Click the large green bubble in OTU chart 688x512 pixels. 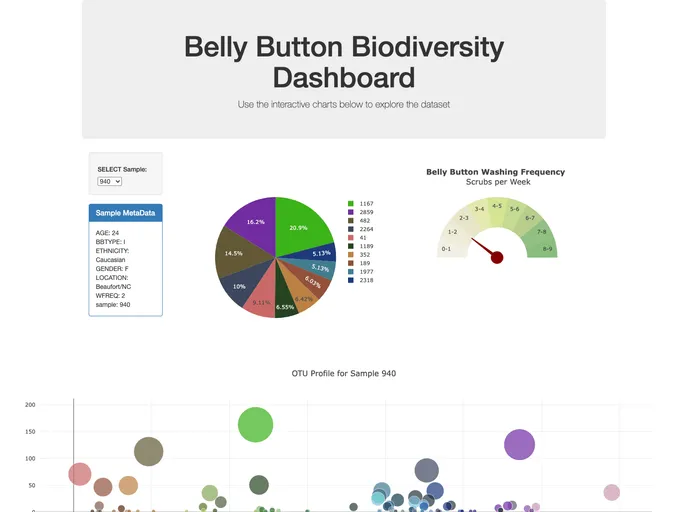click(x=256, y=424)
